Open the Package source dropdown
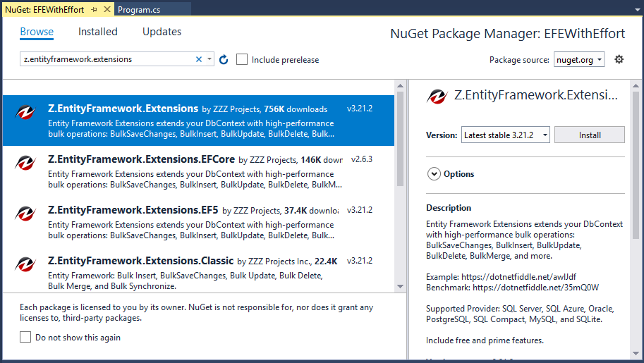Image resolution: width=644 pixels, height=363 pixels. [x=578, y=59]
